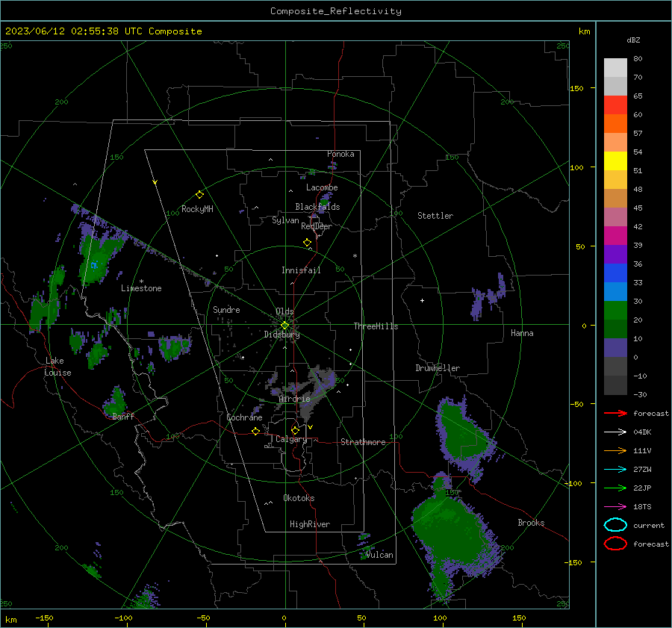Viewport: 672px width, 628px height.
Task: Click the cyan 27ZW arrow legend icon
Action: (x=615, y=470)
